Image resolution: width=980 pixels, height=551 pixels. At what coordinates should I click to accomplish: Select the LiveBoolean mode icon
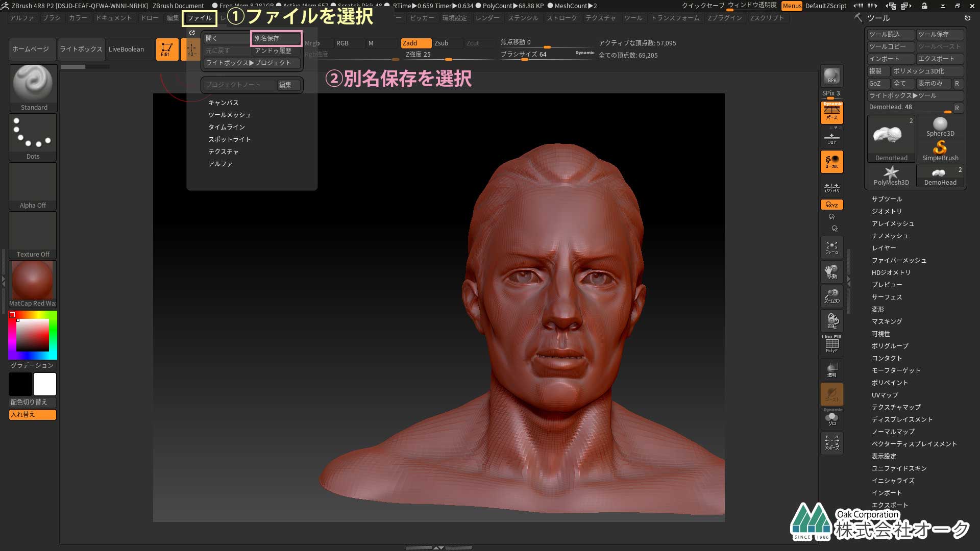[126, 49]
